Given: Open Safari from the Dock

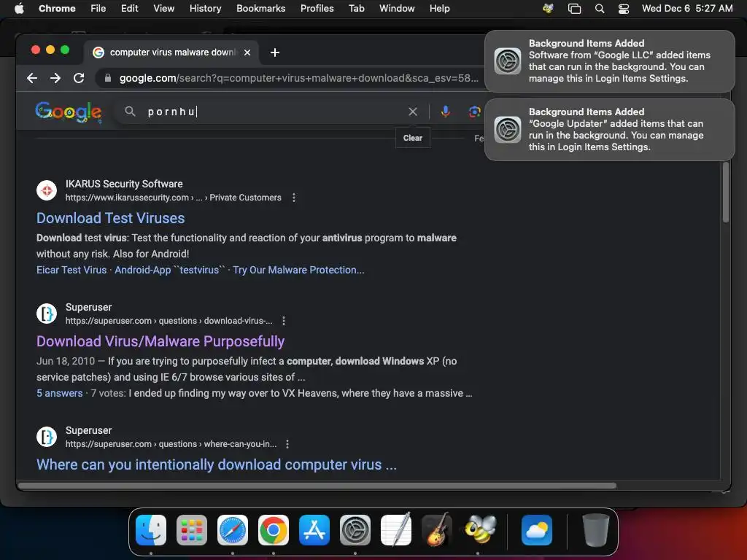Looking at the screenshot, I should coord(233,530).
